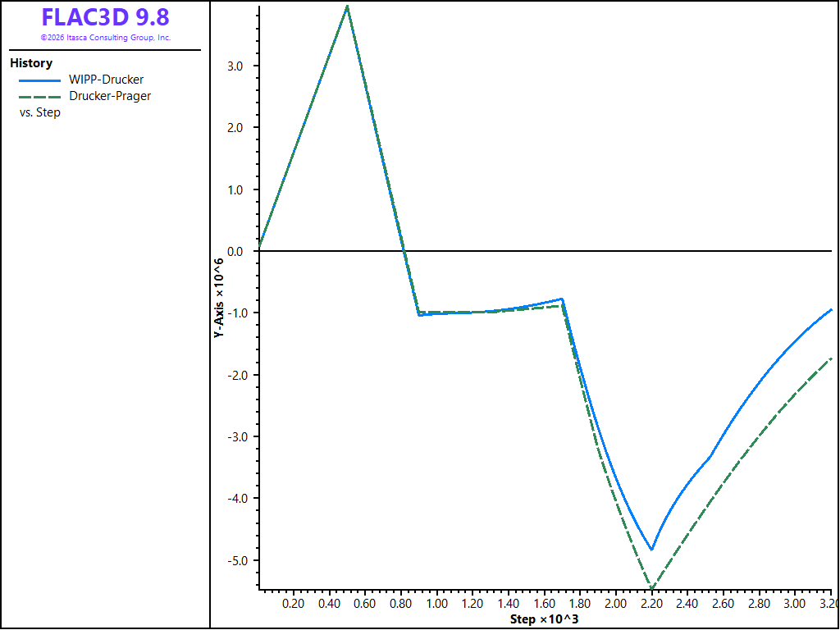Select the History legend heading

click(x=31, y=63)
